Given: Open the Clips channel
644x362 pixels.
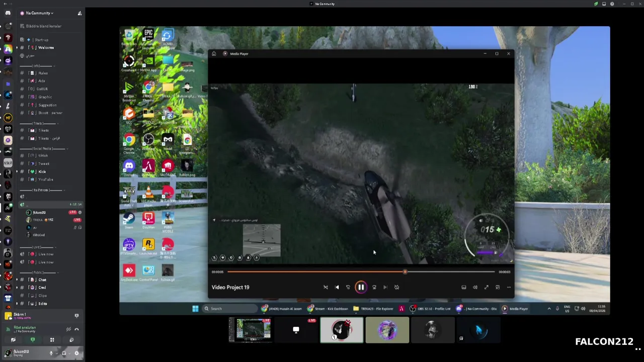Looking at the screenshot, I should tap(43, 296).
